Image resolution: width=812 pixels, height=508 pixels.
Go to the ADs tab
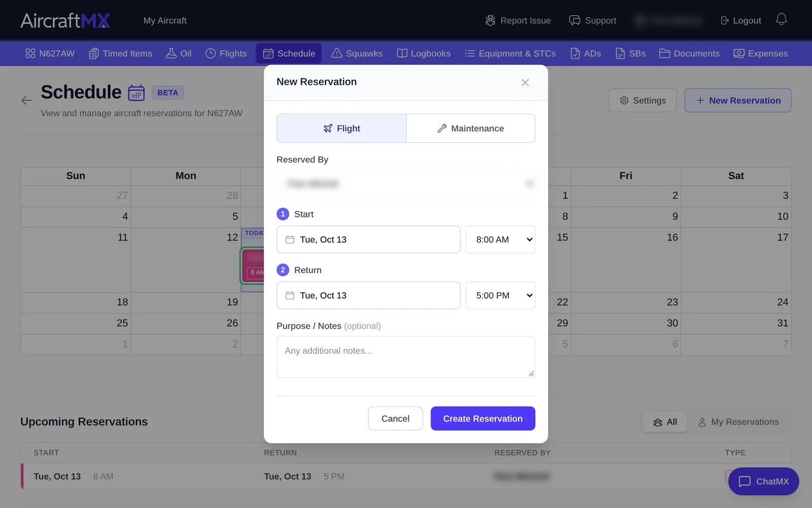[x=586, y=53]
